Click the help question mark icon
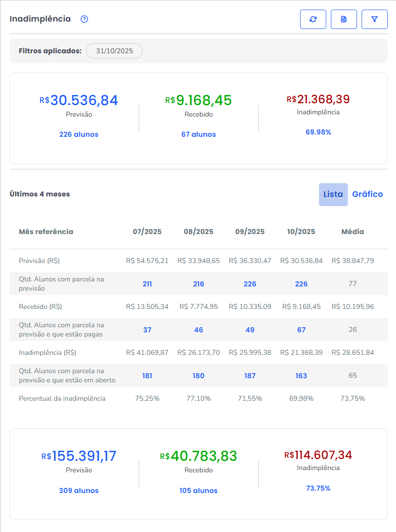 coord(84,19)
